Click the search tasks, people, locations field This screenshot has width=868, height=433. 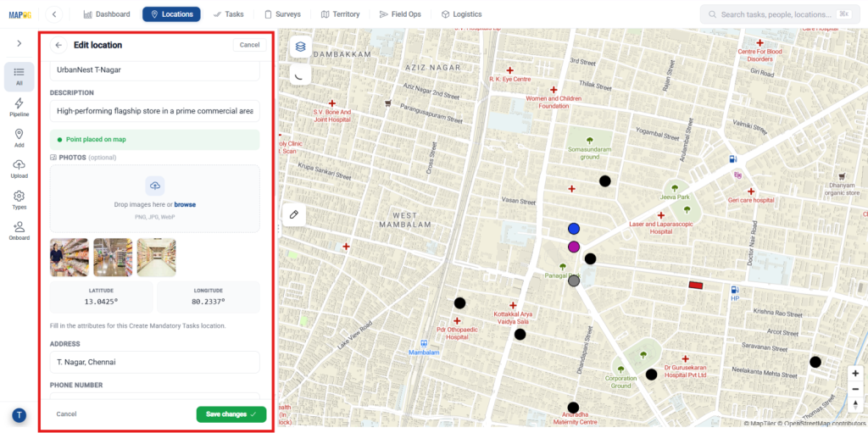[x=780, y=14]
